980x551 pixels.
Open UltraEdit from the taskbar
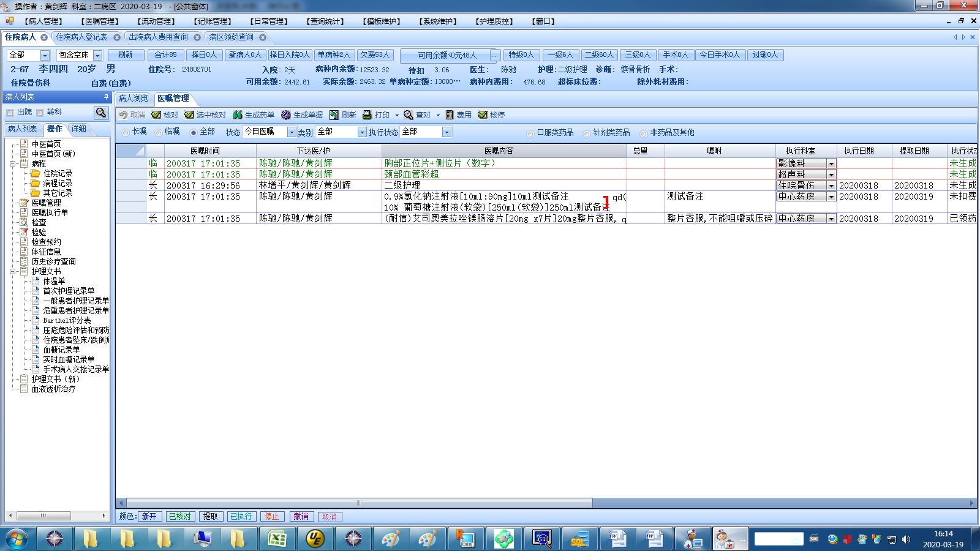315,539
